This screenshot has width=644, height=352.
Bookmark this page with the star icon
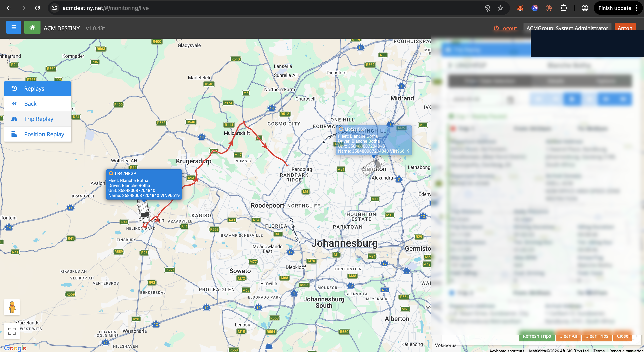(500, 8)
